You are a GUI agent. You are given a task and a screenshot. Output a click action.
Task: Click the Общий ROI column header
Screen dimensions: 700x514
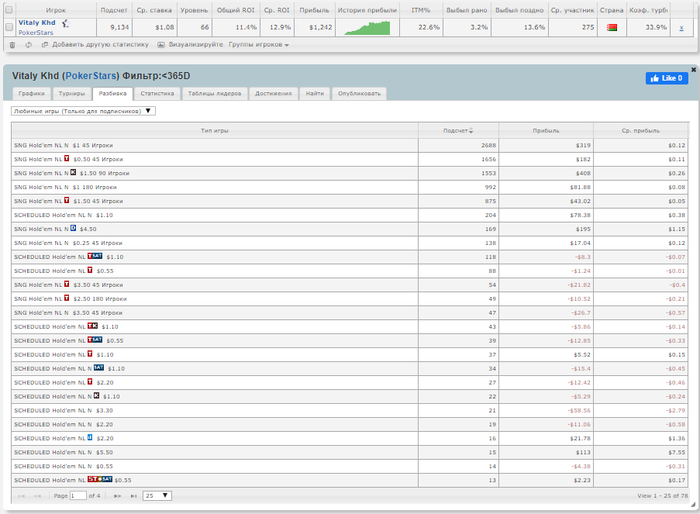coord(236,10)
